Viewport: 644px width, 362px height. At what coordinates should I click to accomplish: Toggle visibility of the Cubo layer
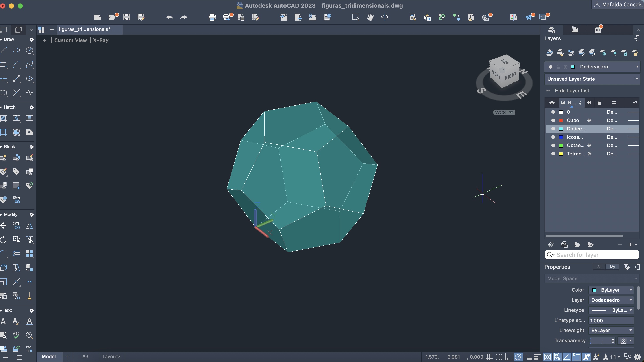553,120
